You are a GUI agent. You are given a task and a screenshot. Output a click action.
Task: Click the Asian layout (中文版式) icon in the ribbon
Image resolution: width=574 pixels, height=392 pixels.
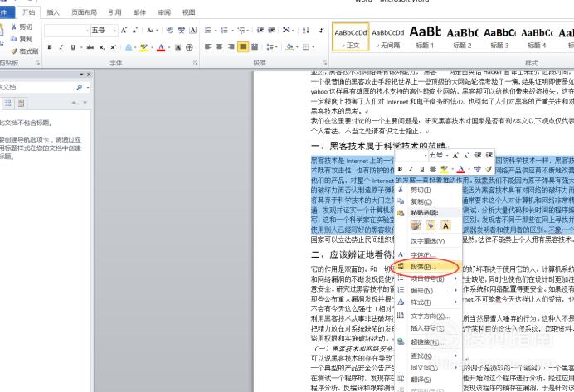coord(286,31)
